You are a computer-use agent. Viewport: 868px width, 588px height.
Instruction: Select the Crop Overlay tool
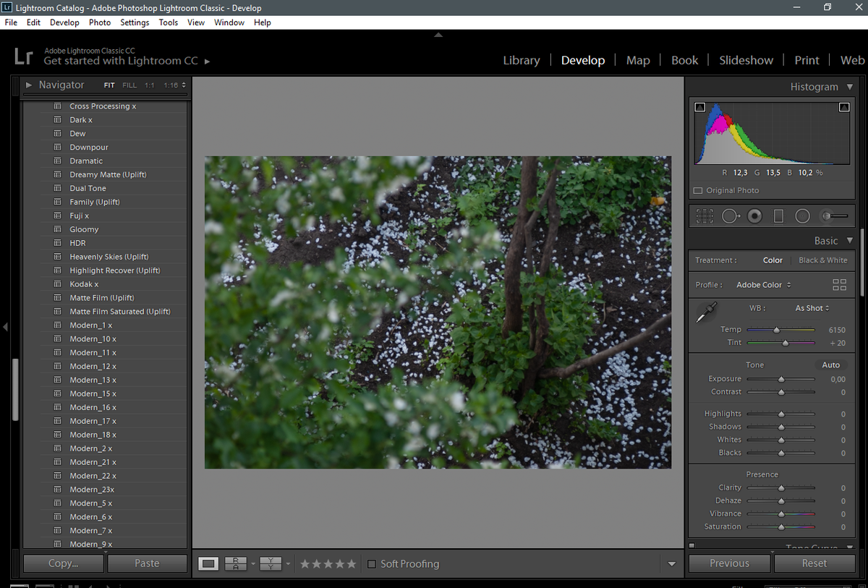click(x=705, y=216)
